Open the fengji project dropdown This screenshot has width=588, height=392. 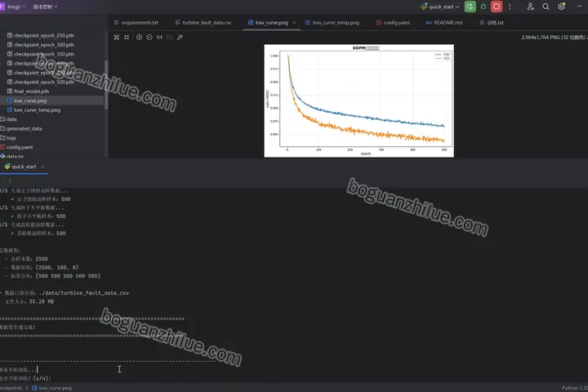[x=16, y=7]
